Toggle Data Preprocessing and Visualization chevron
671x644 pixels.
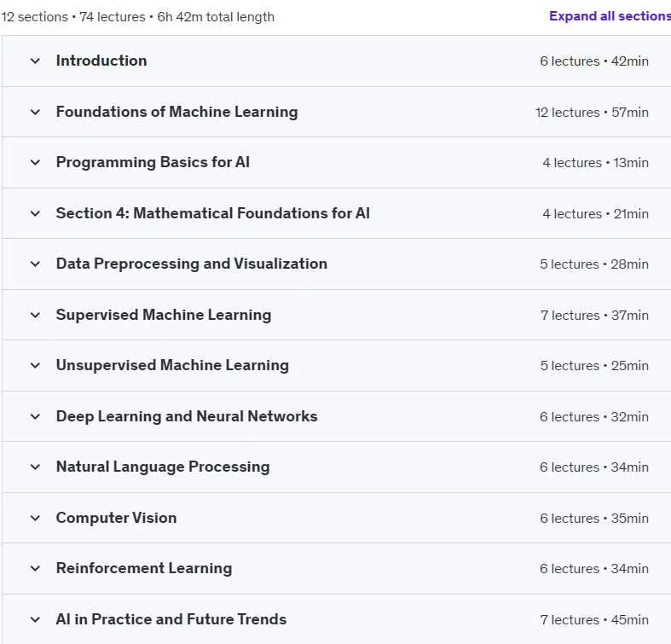(36, 264)
